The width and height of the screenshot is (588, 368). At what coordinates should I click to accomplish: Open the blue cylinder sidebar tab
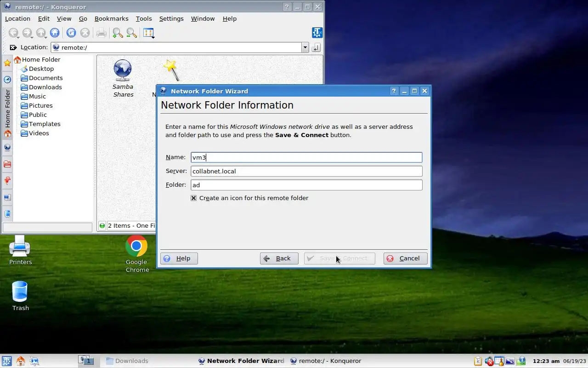[7, 214]
